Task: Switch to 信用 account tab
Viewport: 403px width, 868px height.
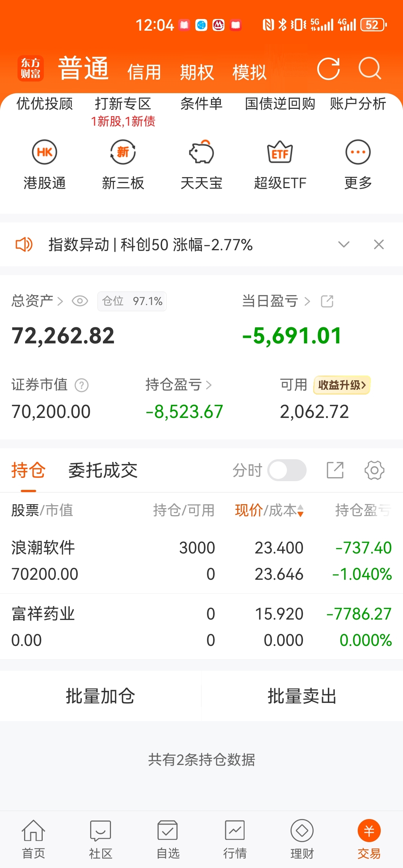Action: pyautogui.click(x=144, y=72)
